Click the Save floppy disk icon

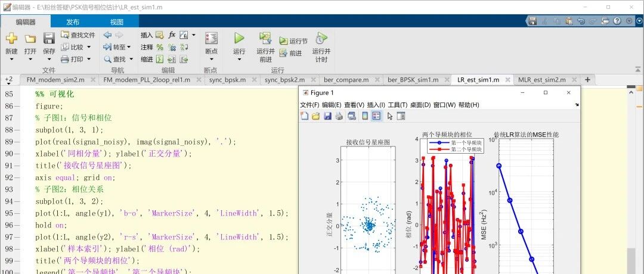tap(49, 39)
